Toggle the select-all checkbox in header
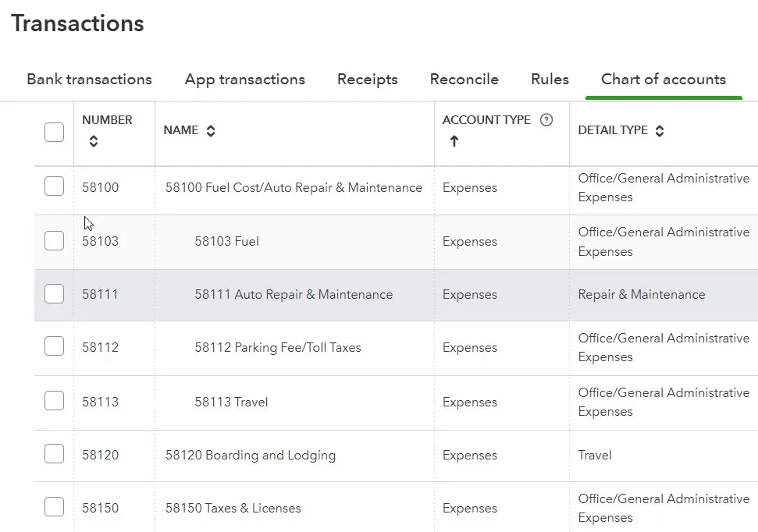The image size is (758, 532). 54,132
